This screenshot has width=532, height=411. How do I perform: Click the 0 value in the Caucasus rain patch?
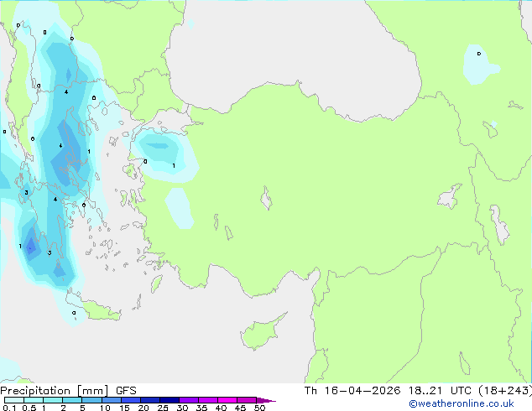(x=479, y=54)
